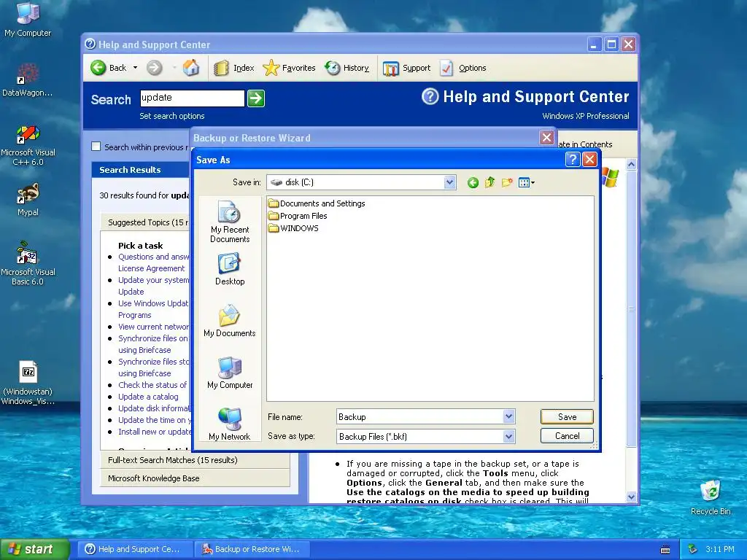Select My Recent Documents in places bar
Viewport: 747px width, 560px height.
[x=230, y=222]
